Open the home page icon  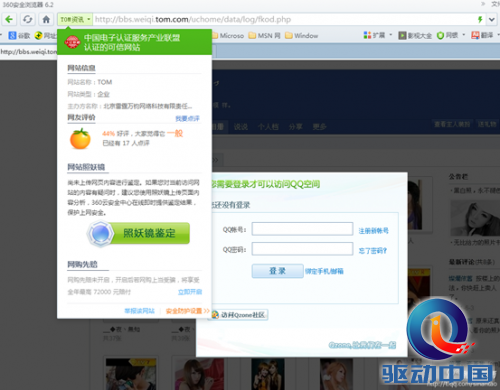(x=46, y=19)
